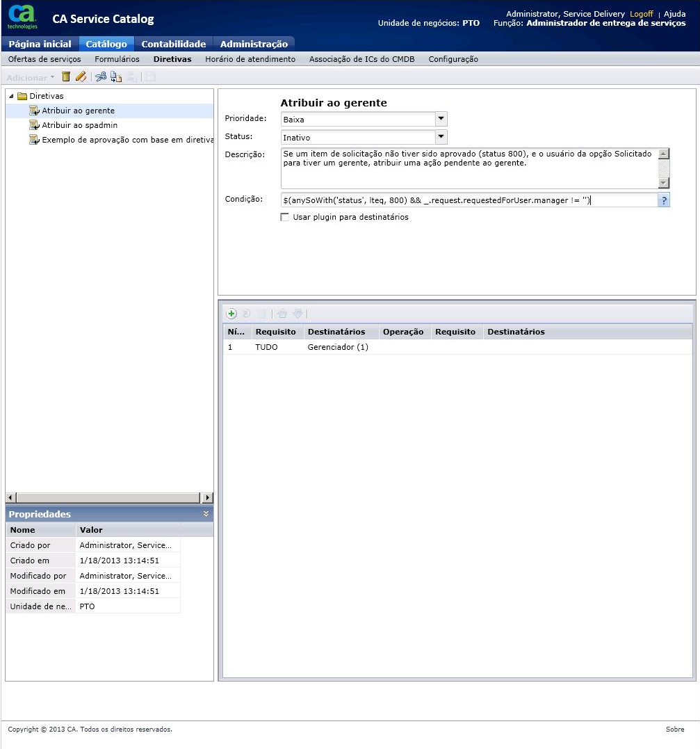Switch to the Contabilidade tab

click(x=174, y=44)
